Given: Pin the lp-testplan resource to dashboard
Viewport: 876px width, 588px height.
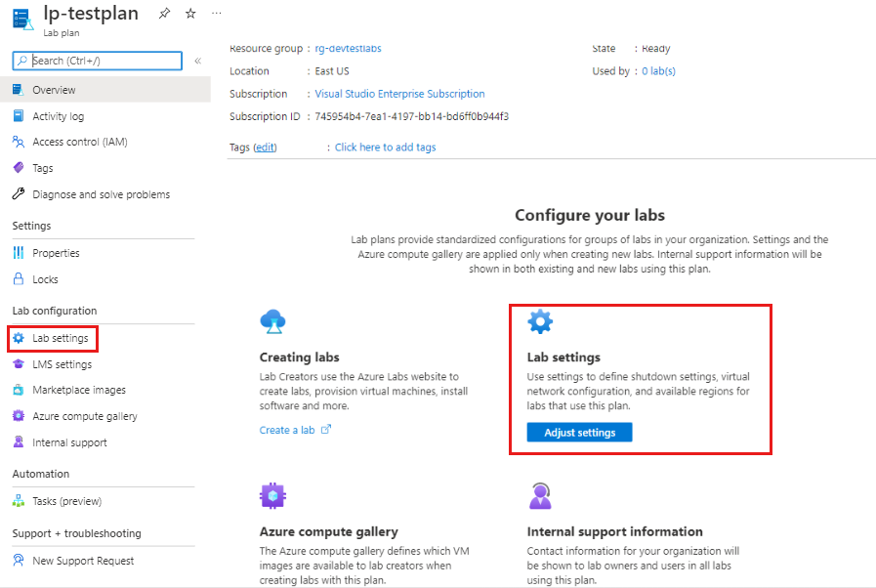Looking at the screenshot, I should pyautogui.click(x=164, y=13).
